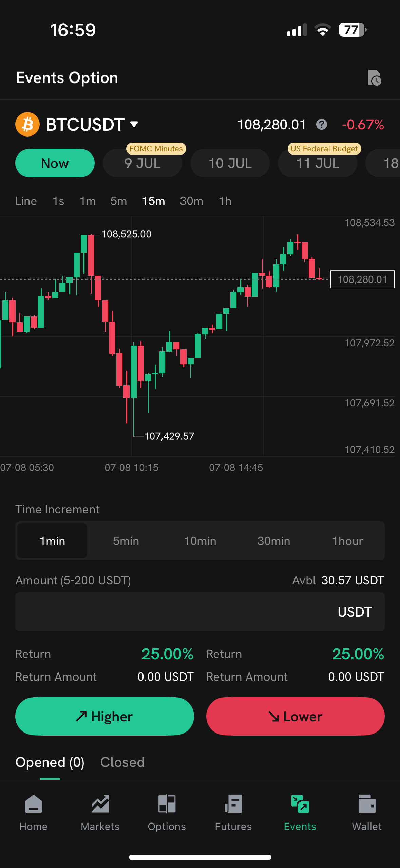The height and width of the screenshot is (868, 400).
Task: Tap the 108,280.01 current price marker on chart
Action: (x=362, y=279)
